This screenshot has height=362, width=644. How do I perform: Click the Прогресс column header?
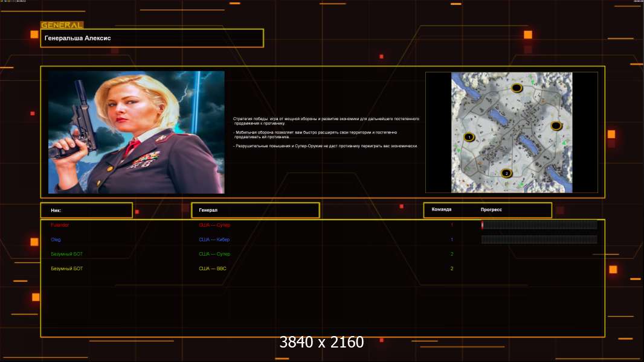(x=491, y=209)
